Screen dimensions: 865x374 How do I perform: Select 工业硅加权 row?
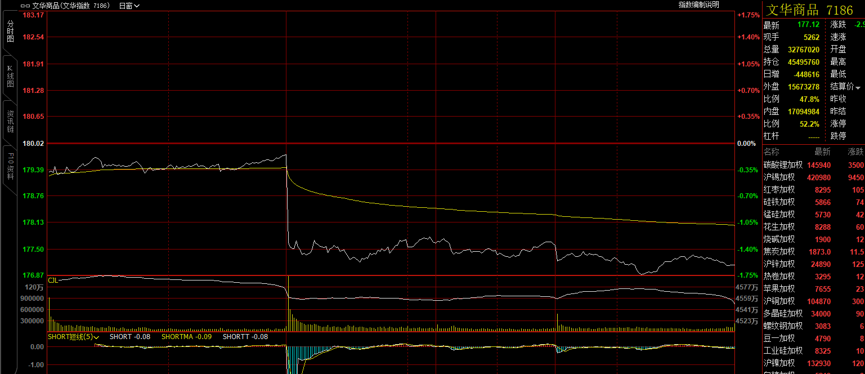(814, 351)
